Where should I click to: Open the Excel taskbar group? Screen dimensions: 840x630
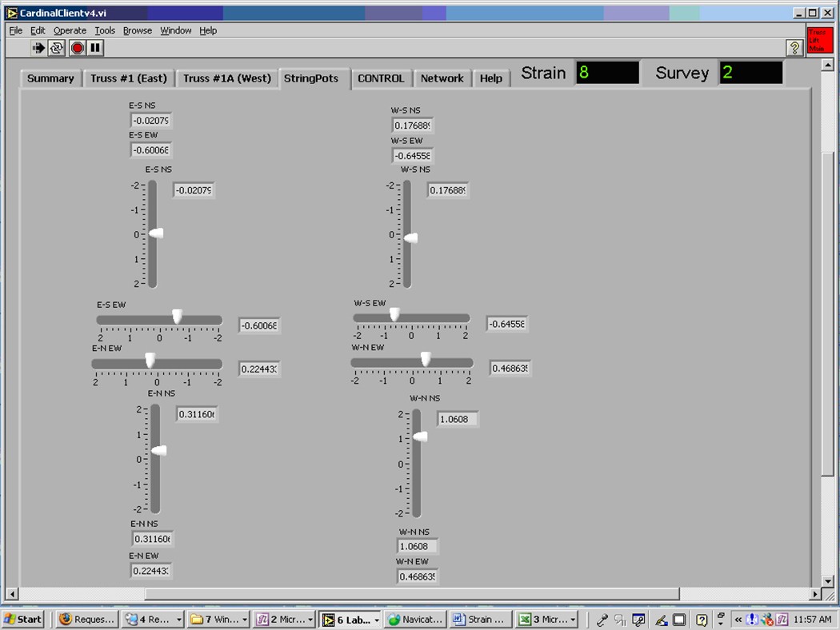coord(547,619)
